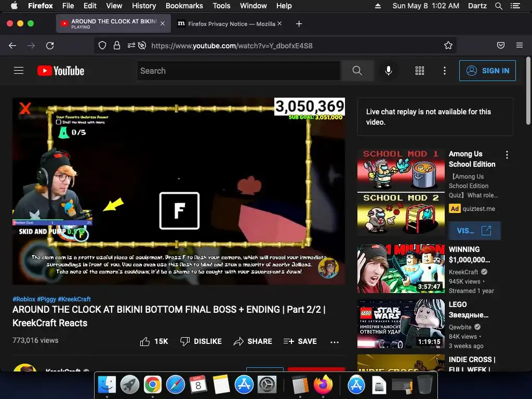
Task: Open more actions menu under the video
Action: pyautogui.click(x=335, y=342)
